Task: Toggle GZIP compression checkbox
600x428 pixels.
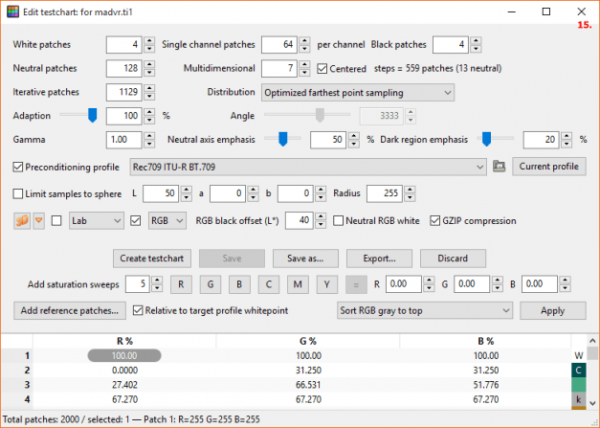Action: (x=436, y=220)
